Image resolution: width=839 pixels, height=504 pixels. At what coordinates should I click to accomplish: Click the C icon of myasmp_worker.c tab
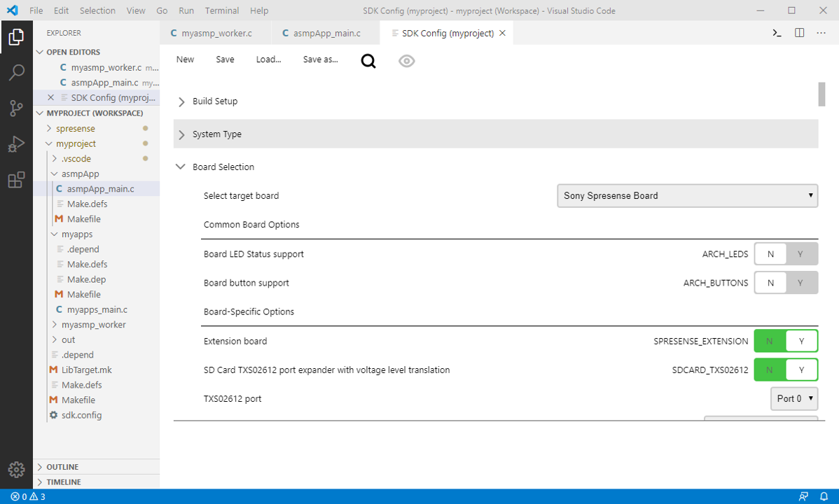174,33
